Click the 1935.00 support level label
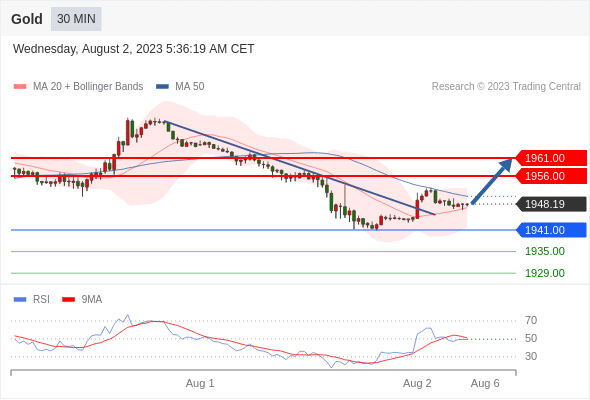Screen dimensions: 590x400 [545, 251]
